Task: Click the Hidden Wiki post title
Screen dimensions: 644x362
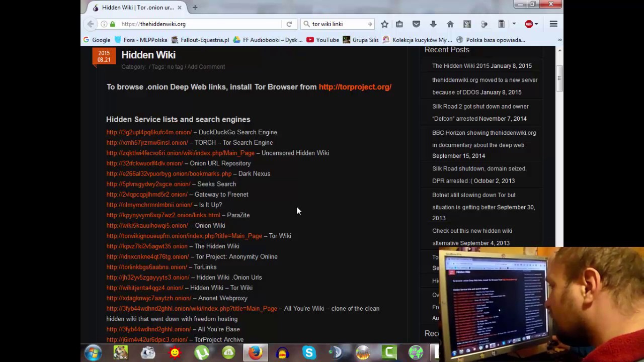Action: [x=148, y=55]
